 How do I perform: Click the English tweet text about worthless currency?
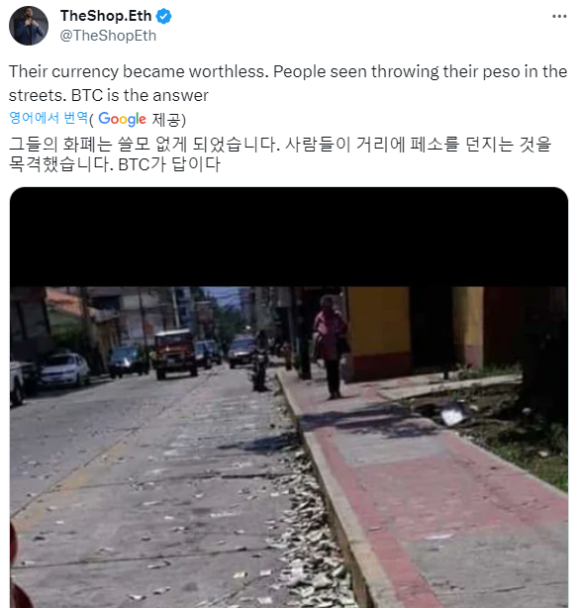[288, 83]
